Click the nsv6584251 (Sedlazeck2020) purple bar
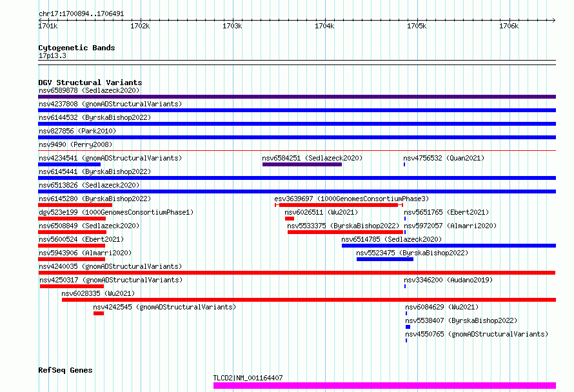This screenshot has width=574, height=392. (302, 164)
